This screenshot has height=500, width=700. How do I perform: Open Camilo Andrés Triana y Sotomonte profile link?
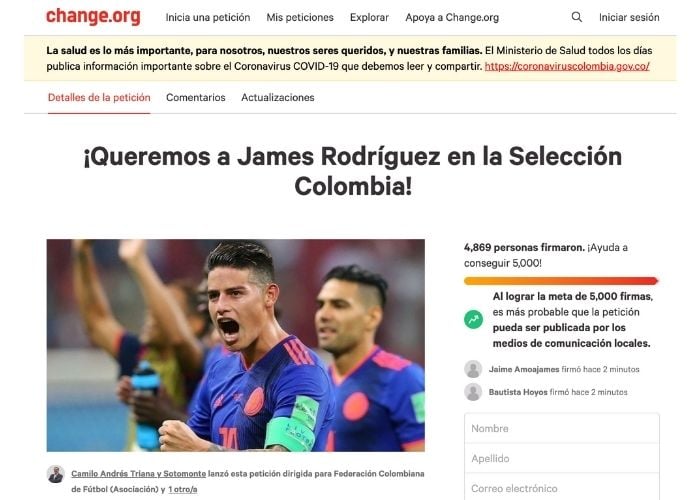(x=138, y=474)
